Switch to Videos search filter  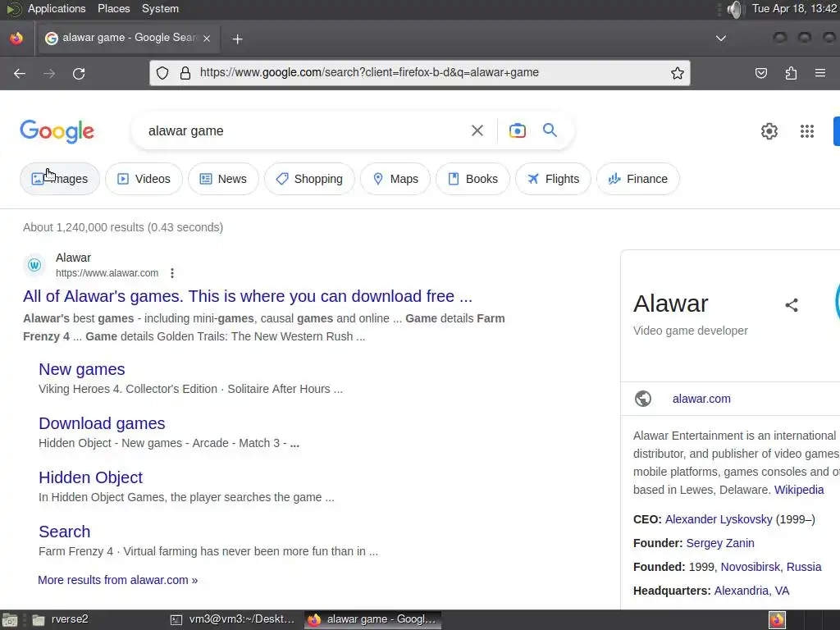point(144,179)
